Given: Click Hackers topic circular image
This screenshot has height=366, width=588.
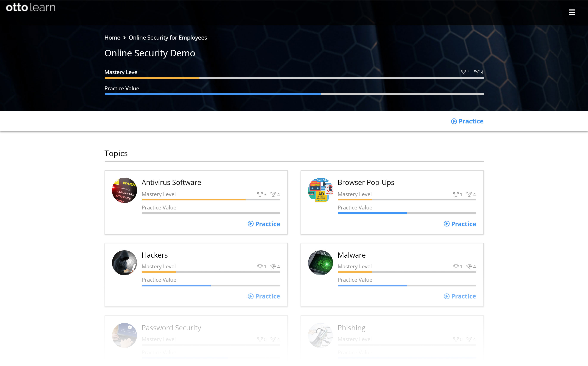Looking at the screenshot, I should (124, 263).
